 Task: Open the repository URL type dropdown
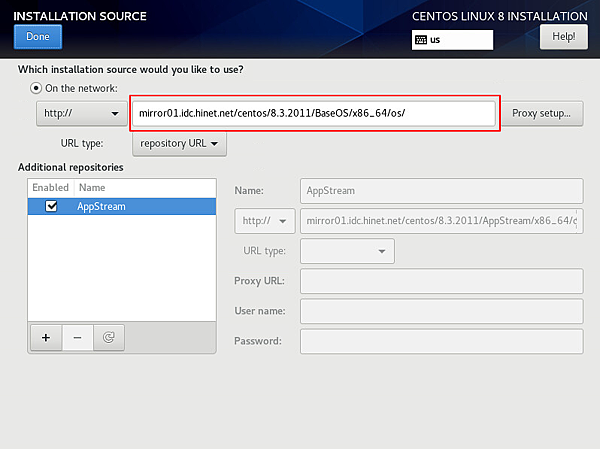179,144
